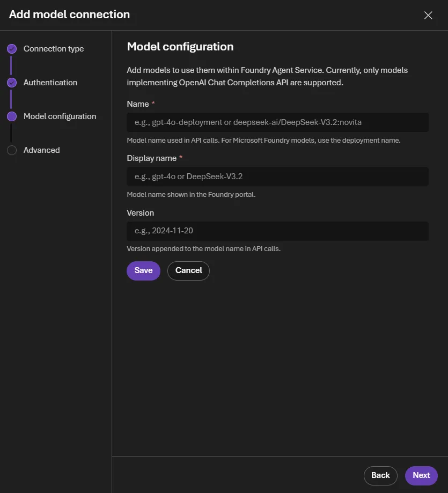Go Back to the previous step
This screenshot has width=448, height=493.
tap(380, 475)
